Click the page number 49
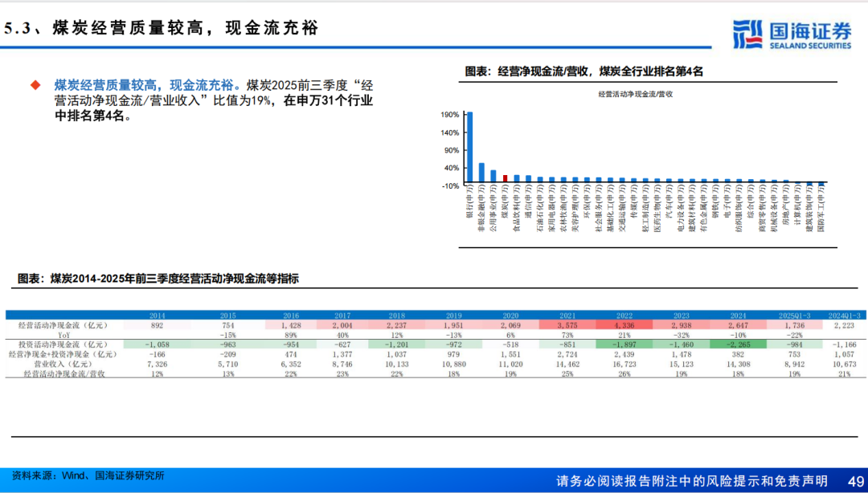This screenshot has height=493, width=868. pos(854,479)
